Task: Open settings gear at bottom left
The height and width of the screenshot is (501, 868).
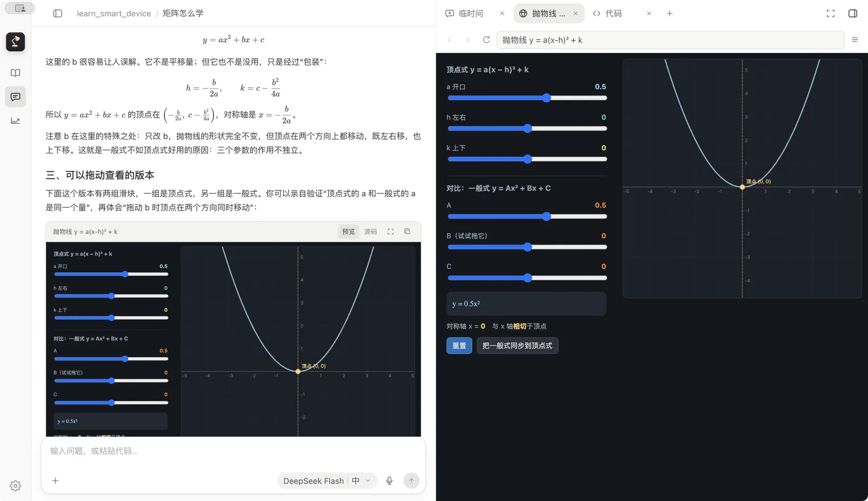Action: pos(16,486)
